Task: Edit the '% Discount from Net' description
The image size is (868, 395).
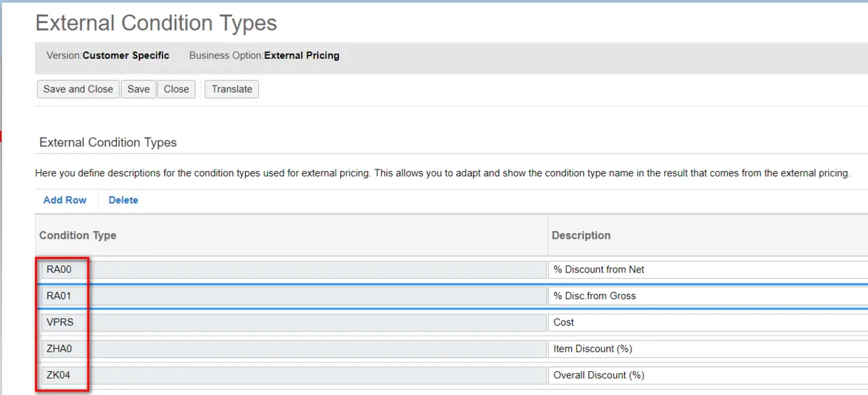Action: [707, 270]
